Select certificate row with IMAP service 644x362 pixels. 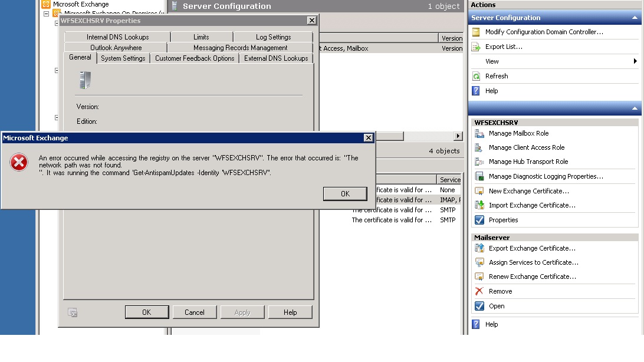[419, 200]
